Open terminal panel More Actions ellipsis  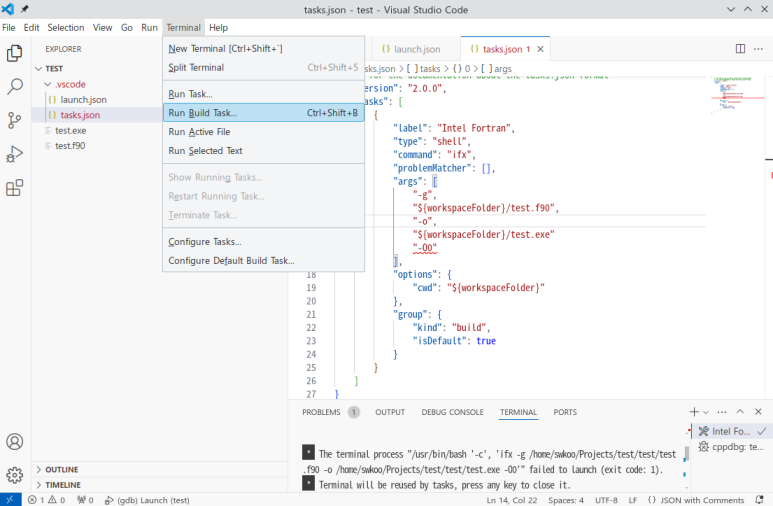click(722, 412)
